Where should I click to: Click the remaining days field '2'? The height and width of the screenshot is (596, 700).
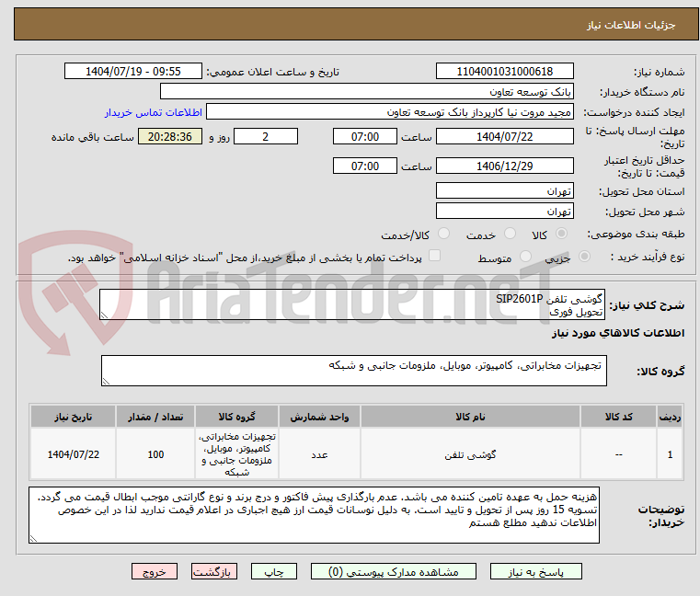[266, 137]
